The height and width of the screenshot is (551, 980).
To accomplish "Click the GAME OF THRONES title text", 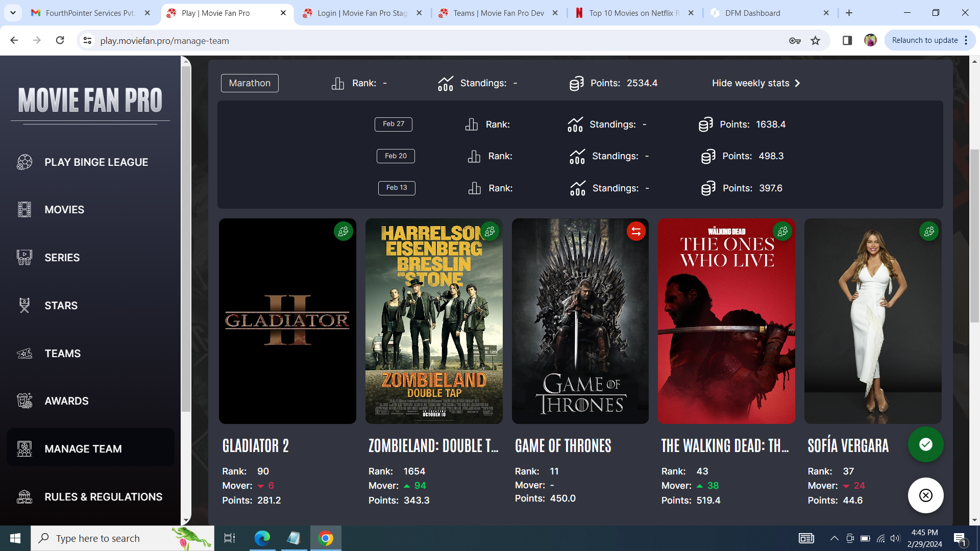I will pyautogui.click(x=563, y=446).
